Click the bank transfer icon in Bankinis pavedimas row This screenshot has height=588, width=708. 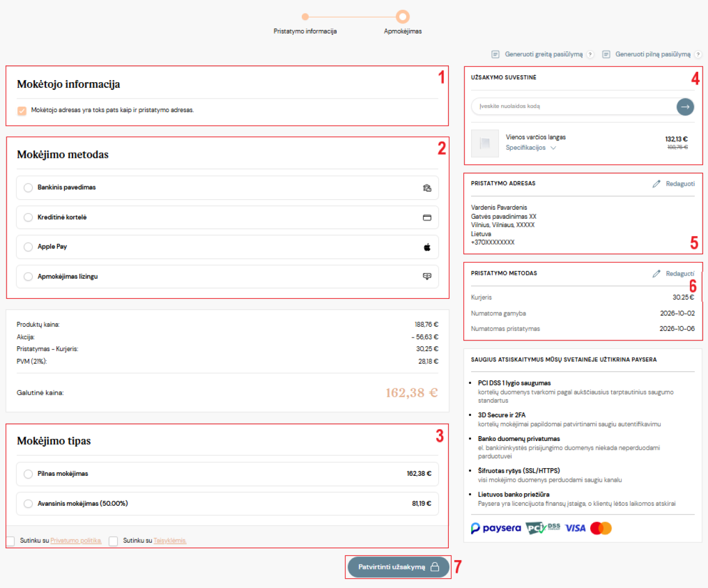(427, 188)
